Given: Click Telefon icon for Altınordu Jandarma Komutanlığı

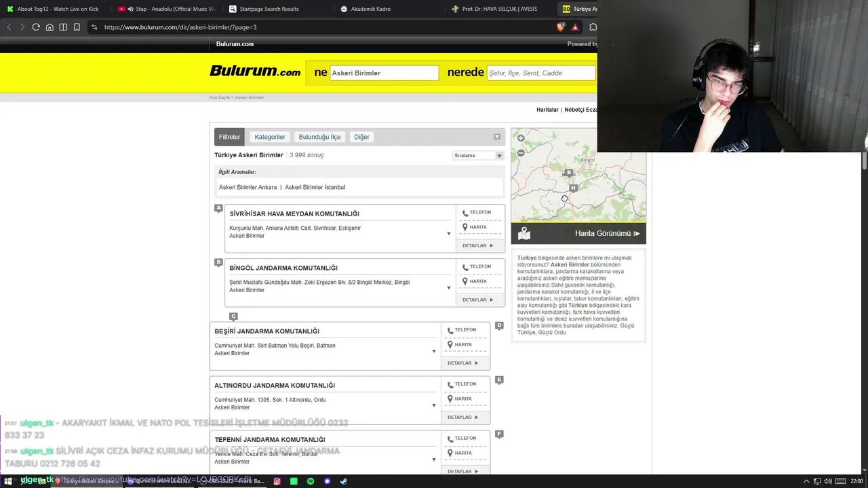Looking at the screenshot, I should 450,384.
